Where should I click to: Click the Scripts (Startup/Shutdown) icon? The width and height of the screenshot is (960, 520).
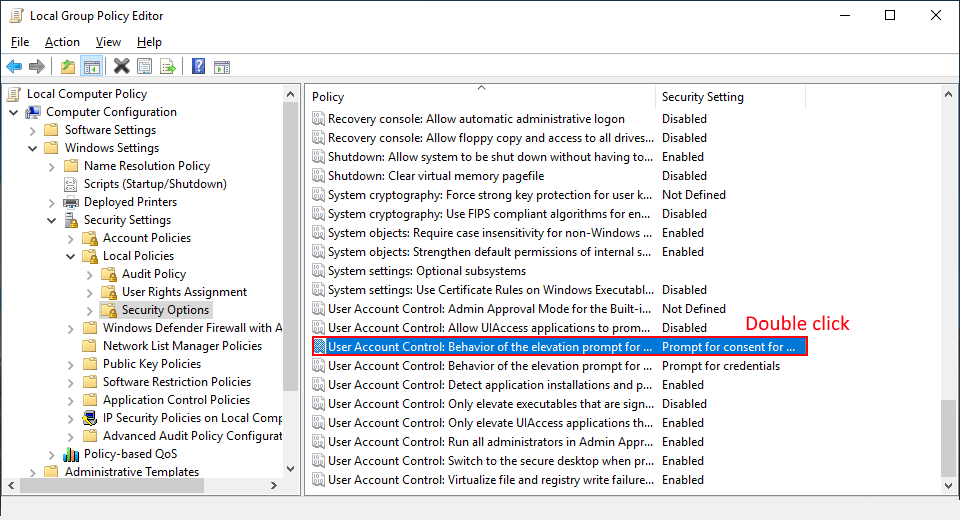tap(71, 184)
